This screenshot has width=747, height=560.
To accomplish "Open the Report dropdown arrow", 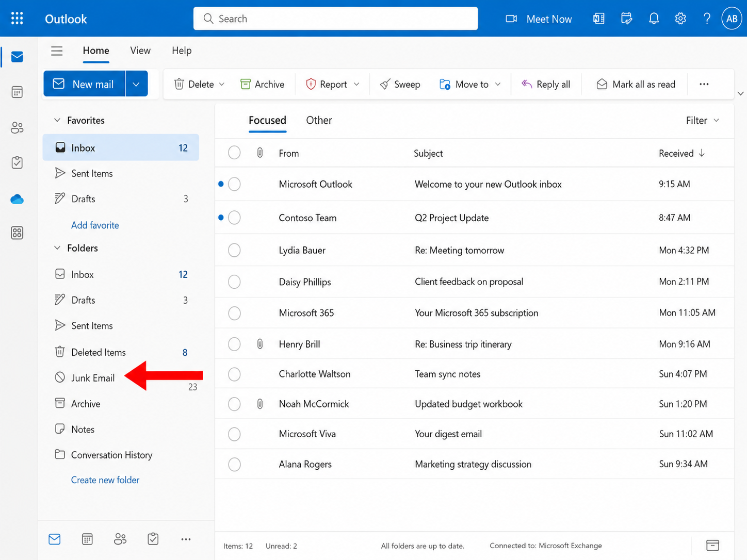I will (x=356, y=84).
